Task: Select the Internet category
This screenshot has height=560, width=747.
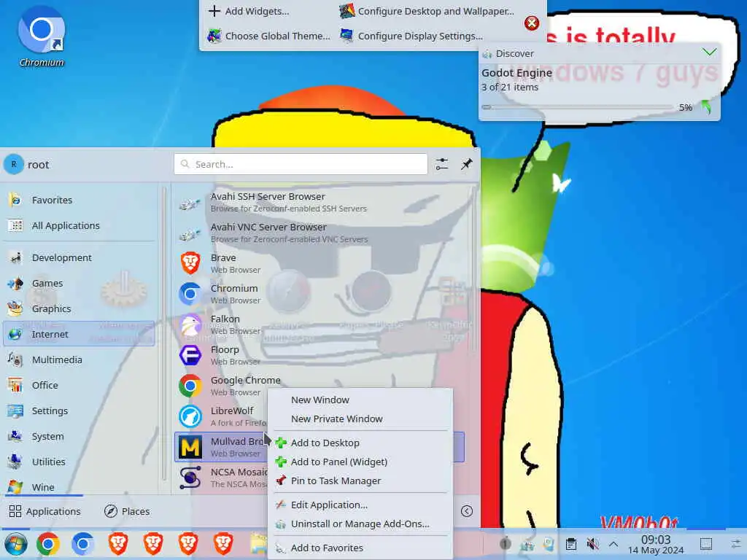Action: 79,334
